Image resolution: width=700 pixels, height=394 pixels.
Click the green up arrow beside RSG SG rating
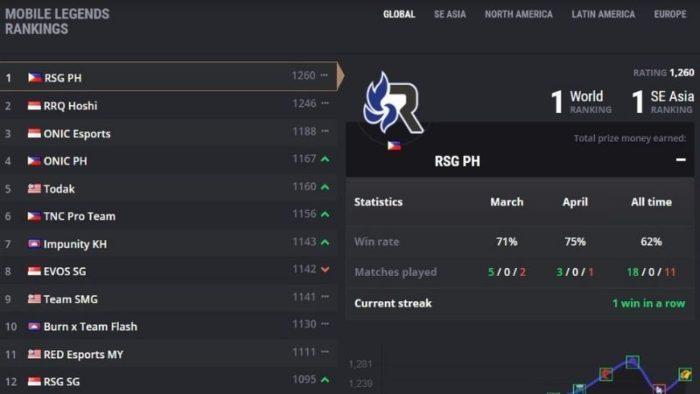tap(325, 380)
